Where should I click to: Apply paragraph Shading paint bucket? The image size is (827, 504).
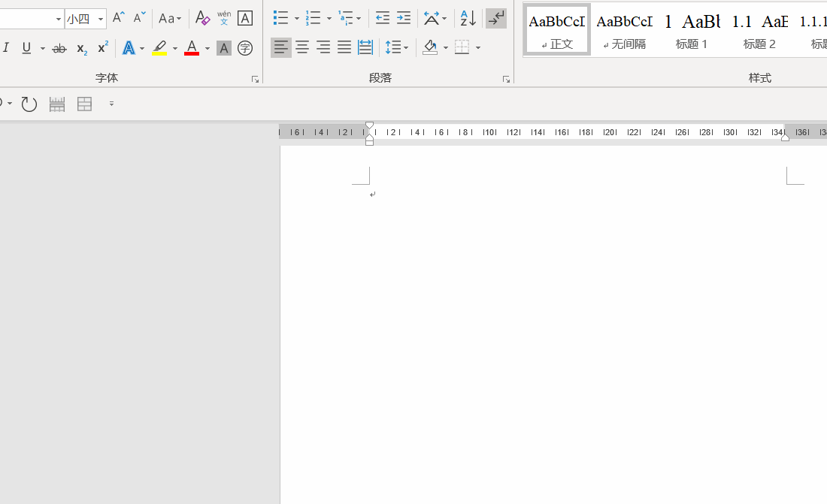(x=430, y=47)
